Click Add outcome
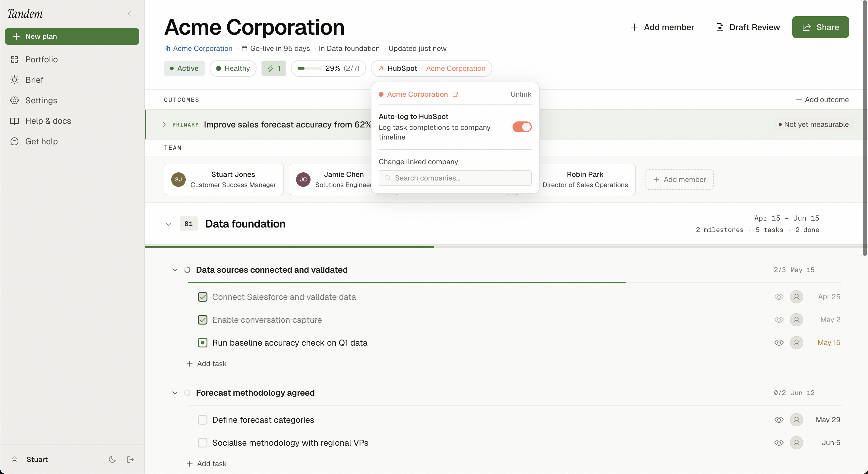 pos(822,100)
